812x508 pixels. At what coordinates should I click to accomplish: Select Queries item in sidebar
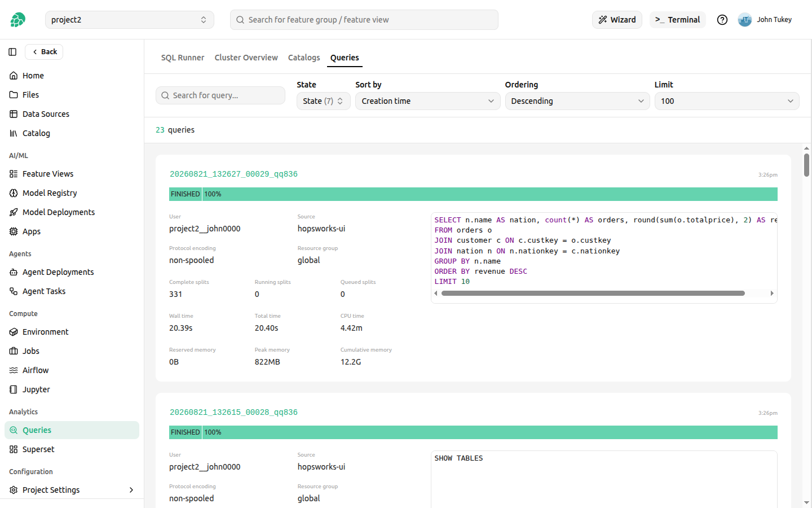point(72,430)
